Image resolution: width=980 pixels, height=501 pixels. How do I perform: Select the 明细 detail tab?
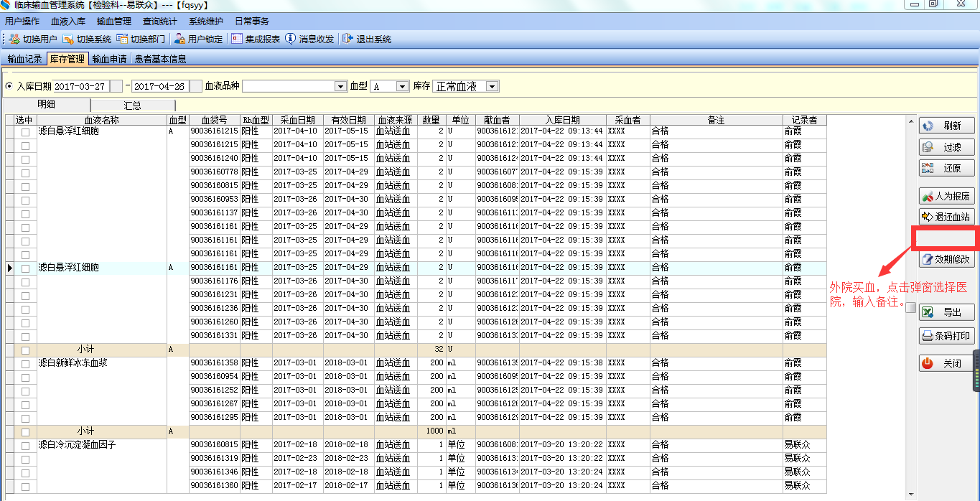pyautogui.click(x=47, y=105)
